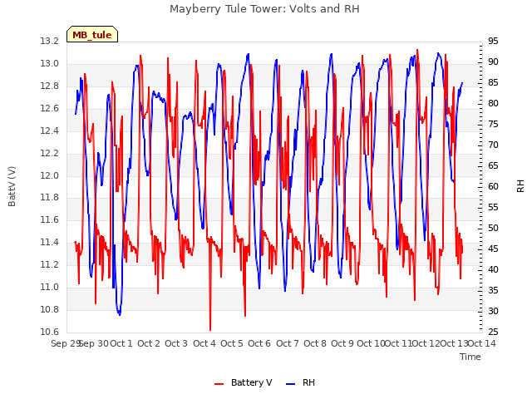Click the 12.8 voltage axis value
Image resolution: width=532 pixels, height=399 pixels.
click(x=50, y=86)
